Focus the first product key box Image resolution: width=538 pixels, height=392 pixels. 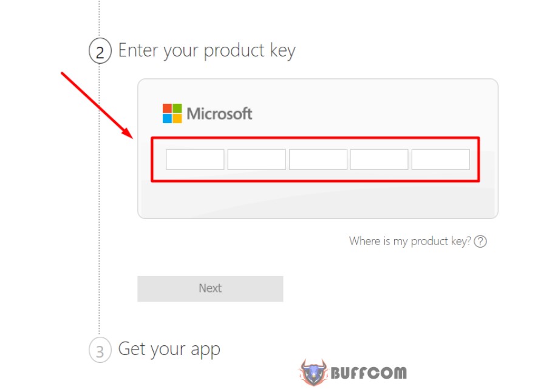coord(195,160)
